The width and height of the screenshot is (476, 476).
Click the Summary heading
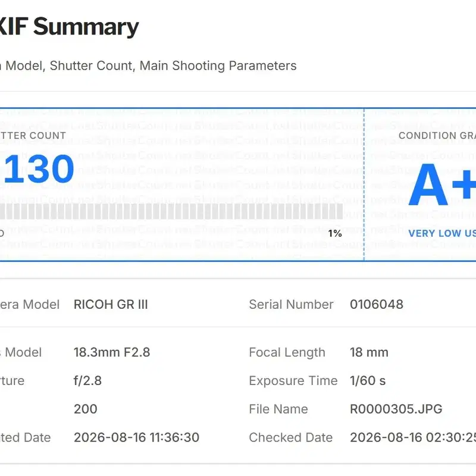pyautogui.click(x=86, y=27)
